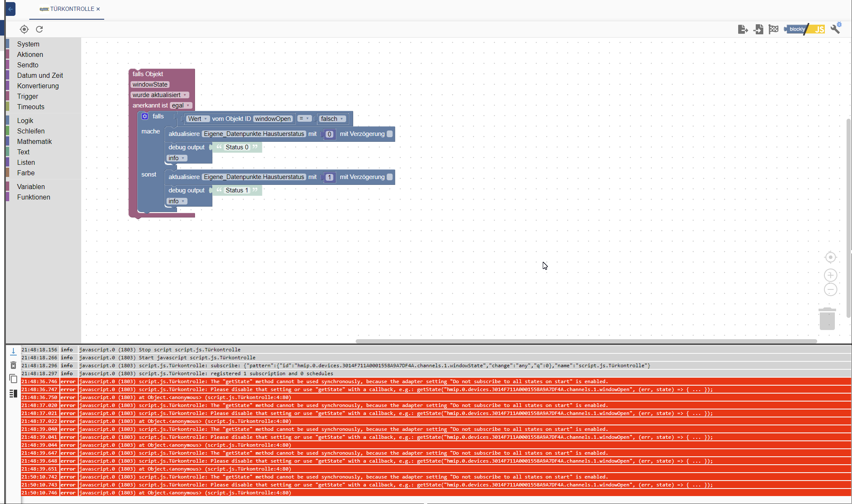Screen dimensions: 852x504
Task: Open the 'egal' acknowledged dropdown
Action: (181, 105)
